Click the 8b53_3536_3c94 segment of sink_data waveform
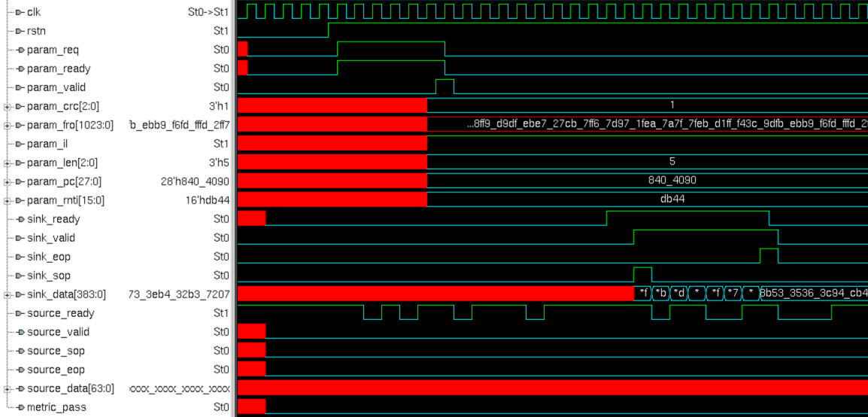This screenshot has width=868, height=417. [x=814, y=294]
